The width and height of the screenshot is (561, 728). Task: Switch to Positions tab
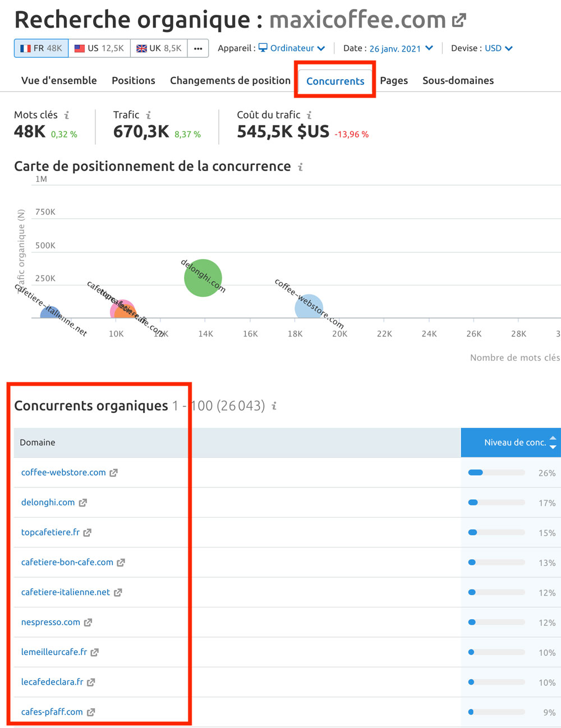134,80
